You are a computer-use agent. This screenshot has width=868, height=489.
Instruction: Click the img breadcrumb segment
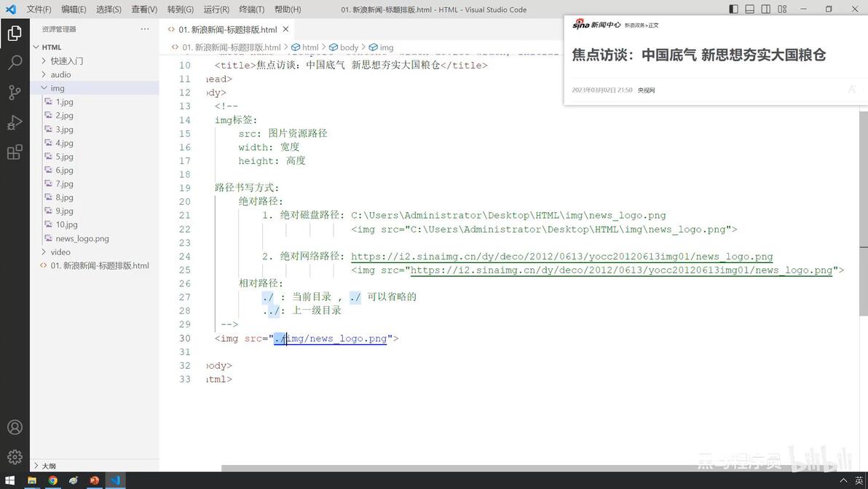pyautogui.click(x=382, y=47)
